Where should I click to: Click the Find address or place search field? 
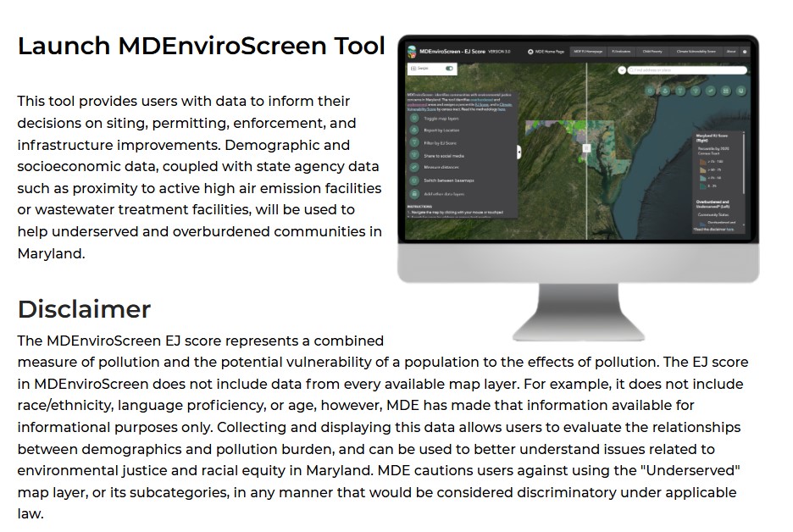[x=687, y=70]
